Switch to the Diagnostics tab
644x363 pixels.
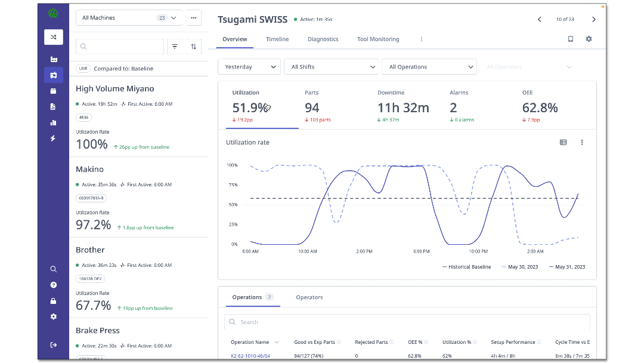coord(323,39)
